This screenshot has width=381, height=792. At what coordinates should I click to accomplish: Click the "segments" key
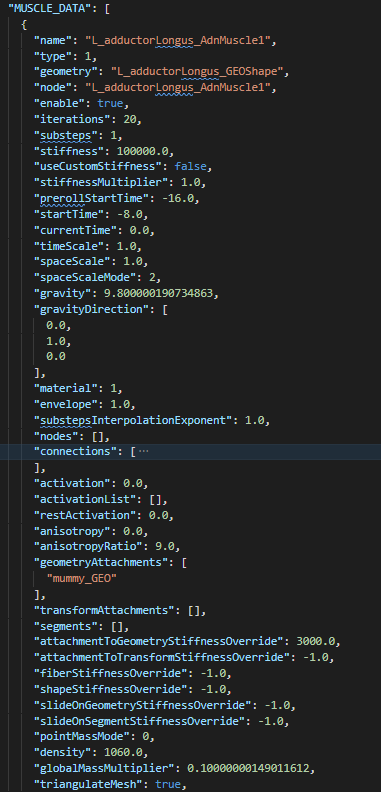click(x=65, y=626)
